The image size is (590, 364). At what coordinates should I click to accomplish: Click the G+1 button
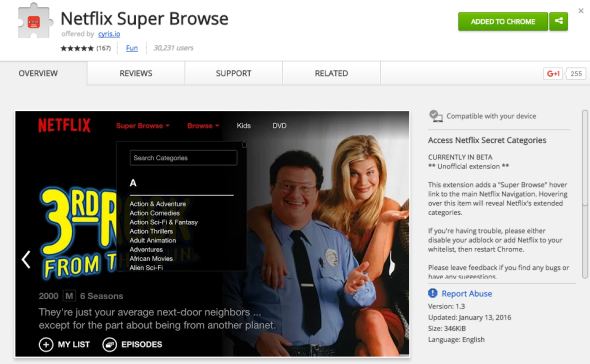point(553,73)
